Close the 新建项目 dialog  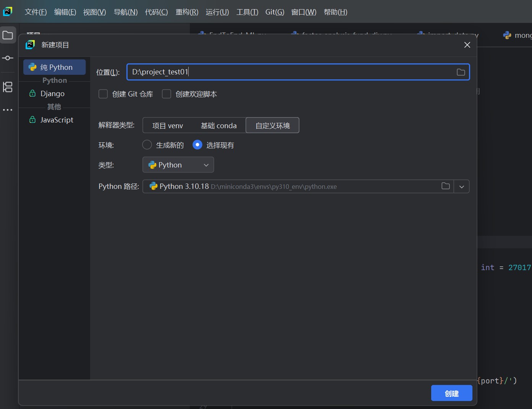[x=467, y=45]
